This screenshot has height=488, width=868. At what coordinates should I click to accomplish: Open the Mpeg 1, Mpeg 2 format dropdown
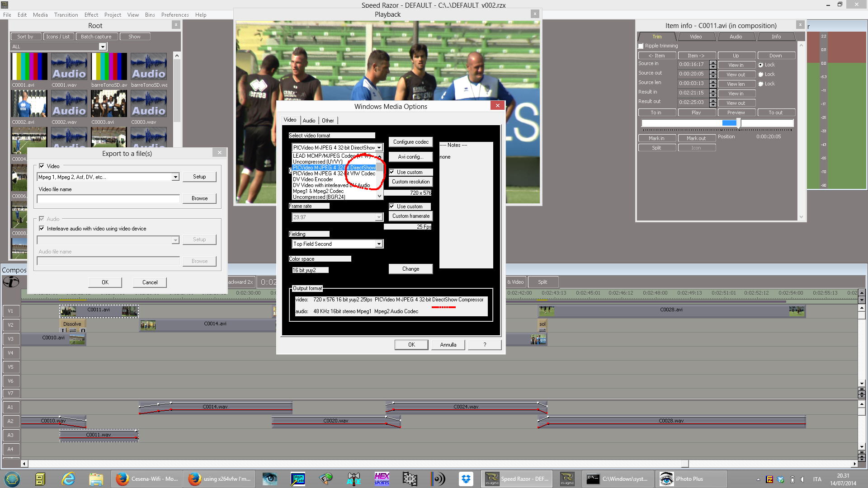pyautogui.click(x=175, y=177)
